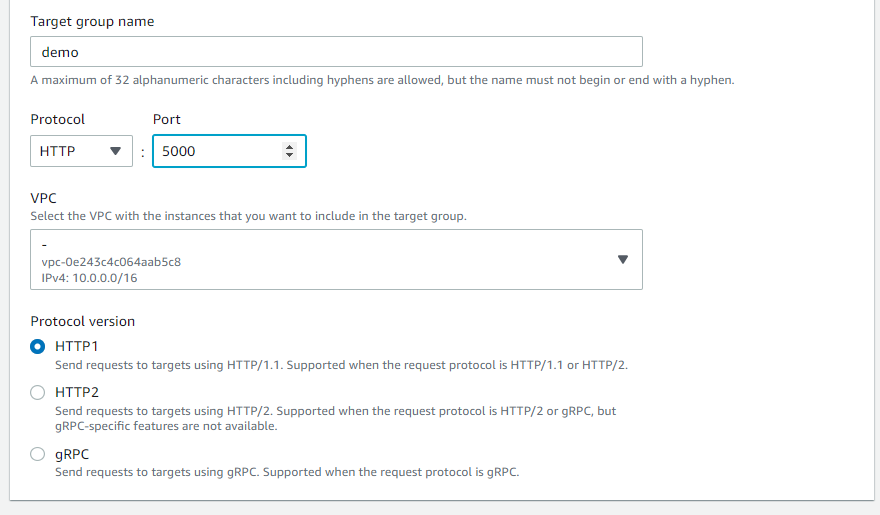880x515 pixels.
Task: Click the Protocol dropdown arrow icon
Action: pos(115,151)
